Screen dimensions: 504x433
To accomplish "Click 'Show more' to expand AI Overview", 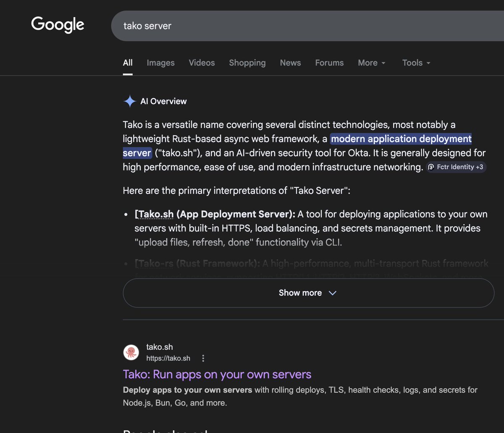I will 308,293.
